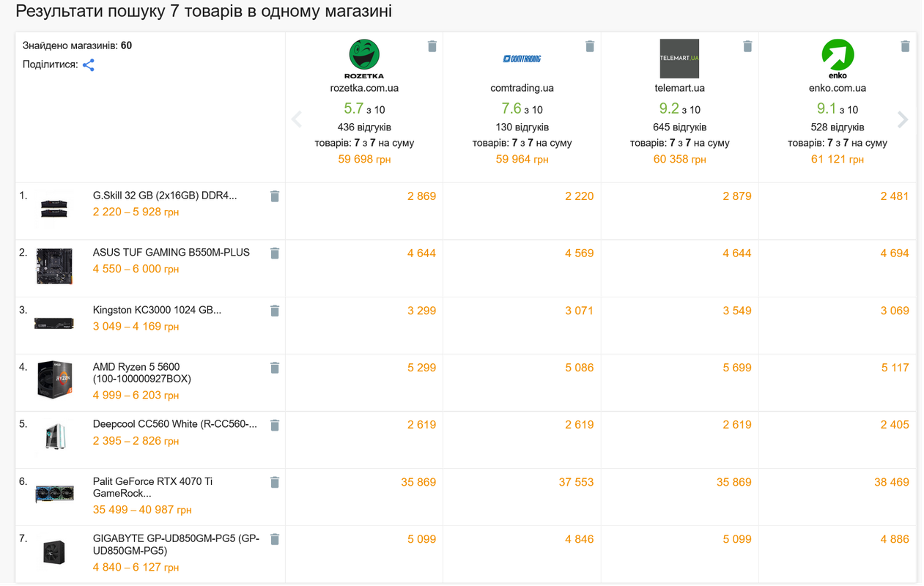Open GIGABYTE power supply thumbnail
Viewport: 924px width, 586px height.
click(54, 552)
